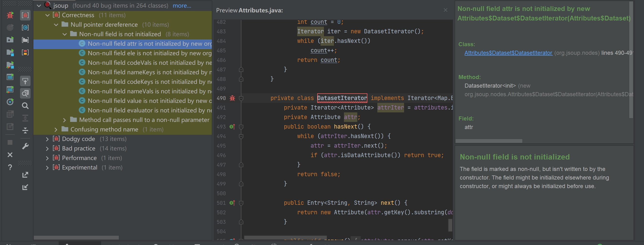The width and height of the screenshot is (644, 245).
Task: Click the implements-method gutter icon at line 493
Action: pos(232,127)
